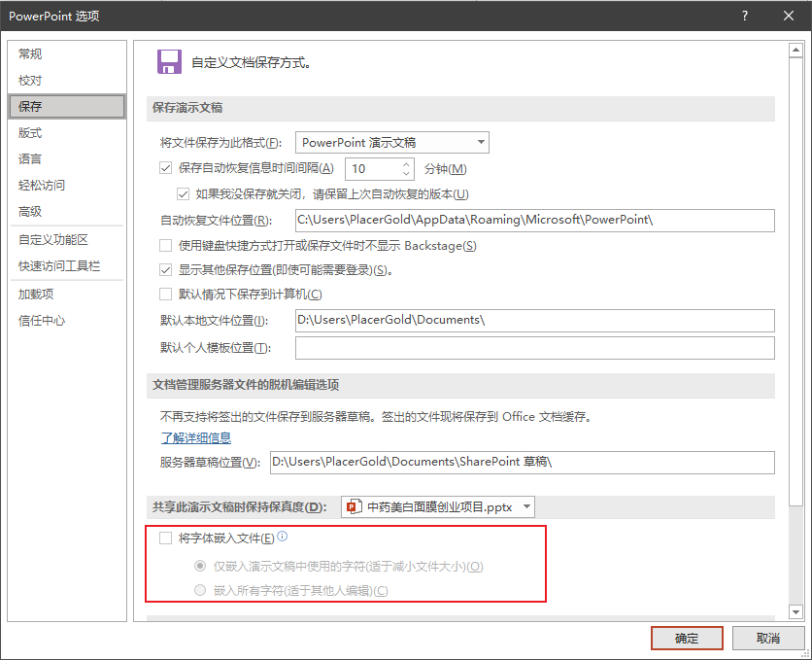
Task: Select the 保存 options category
Action: [x=67, y=107]
